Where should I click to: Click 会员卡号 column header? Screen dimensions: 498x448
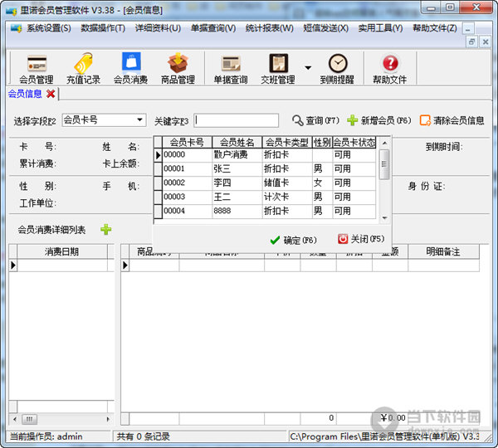coord(187,142)
